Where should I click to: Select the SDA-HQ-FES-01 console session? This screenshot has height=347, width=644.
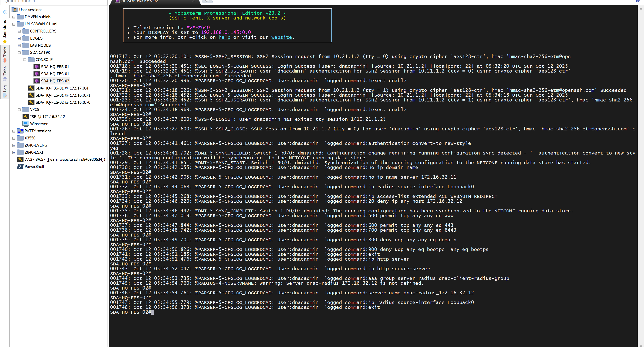point(55,74)
